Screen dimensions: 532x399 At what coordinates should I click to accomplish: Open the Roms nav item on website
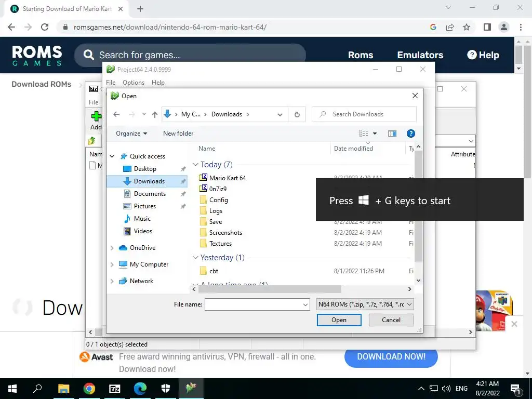point(361,55)
